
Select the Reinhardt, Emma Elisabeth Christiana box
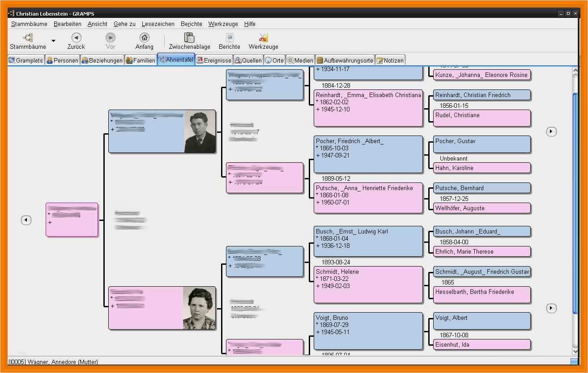(368, 108)
